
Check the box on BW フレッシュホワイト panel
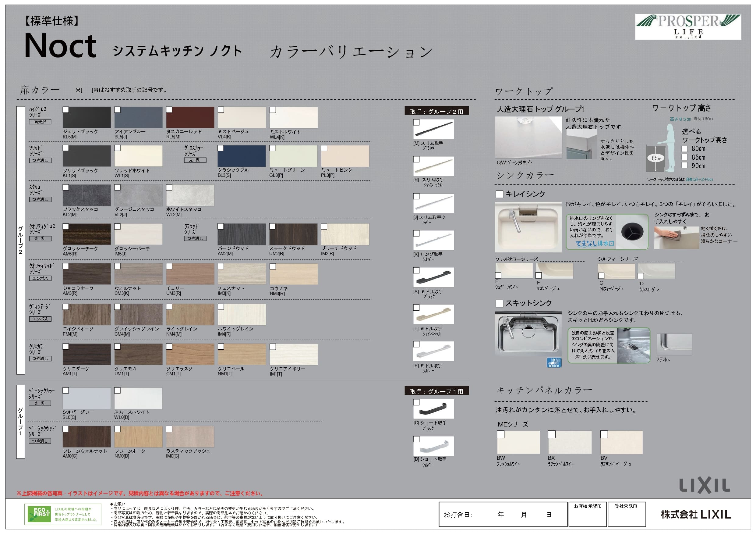(x=500, y=434)
